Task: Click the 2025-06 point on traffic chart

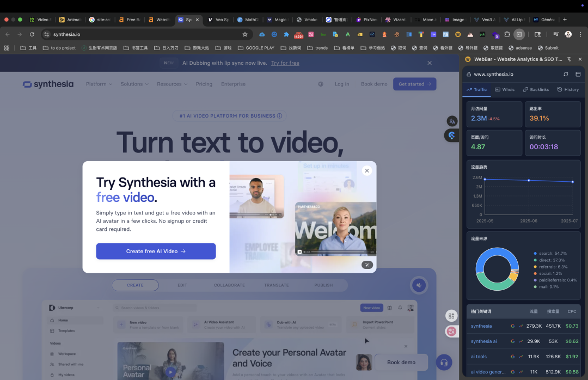Action: pyautogui.click(x=529, y=180)
